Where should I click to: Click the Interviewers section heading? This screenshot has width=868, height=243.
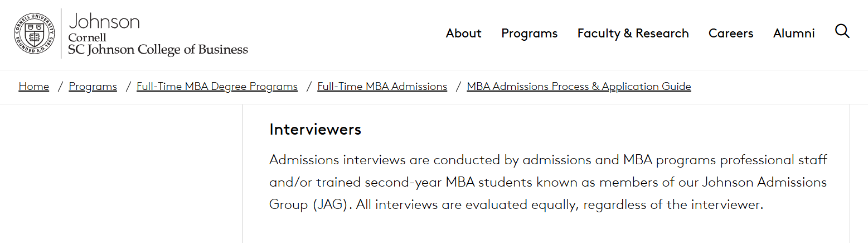315,130
